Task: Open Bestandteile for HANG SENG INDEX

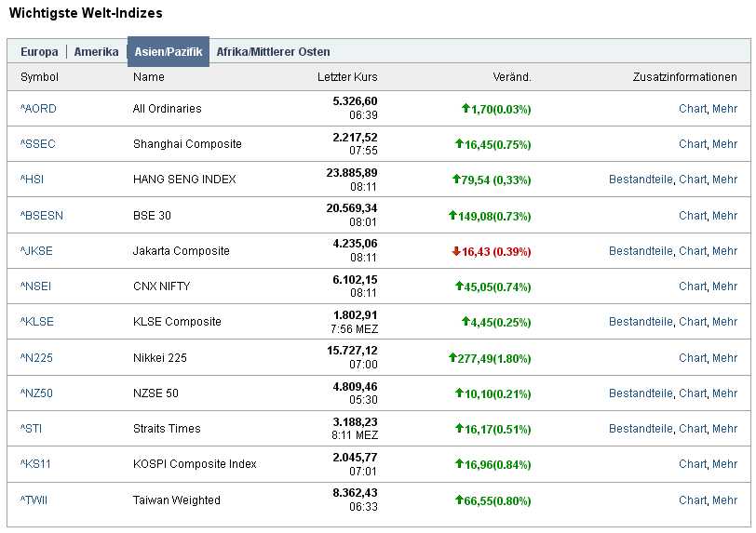Action: [641, 180]
